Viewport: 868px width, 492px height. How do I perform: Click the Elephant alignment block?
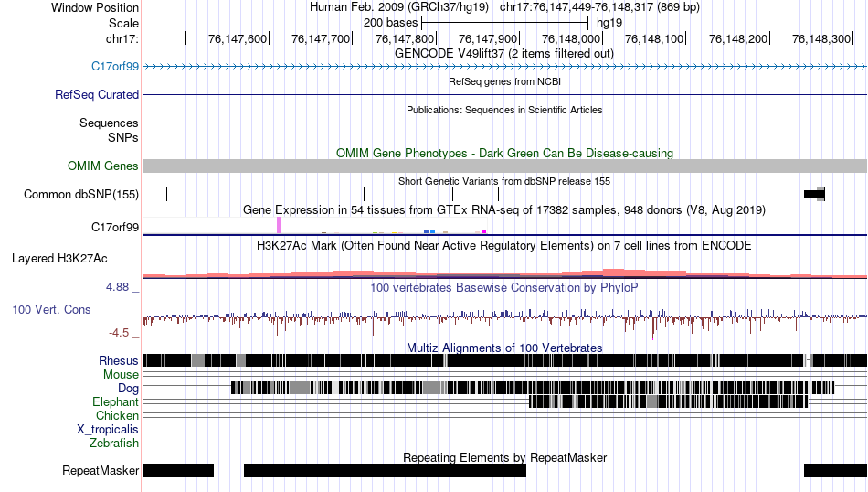tap(668, 401)
